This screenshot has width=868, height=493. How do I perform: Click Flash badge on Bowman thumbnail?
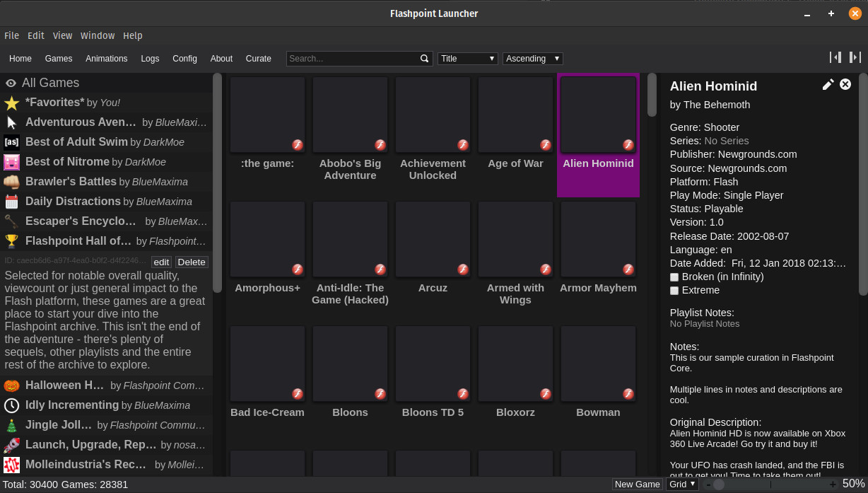628,394
